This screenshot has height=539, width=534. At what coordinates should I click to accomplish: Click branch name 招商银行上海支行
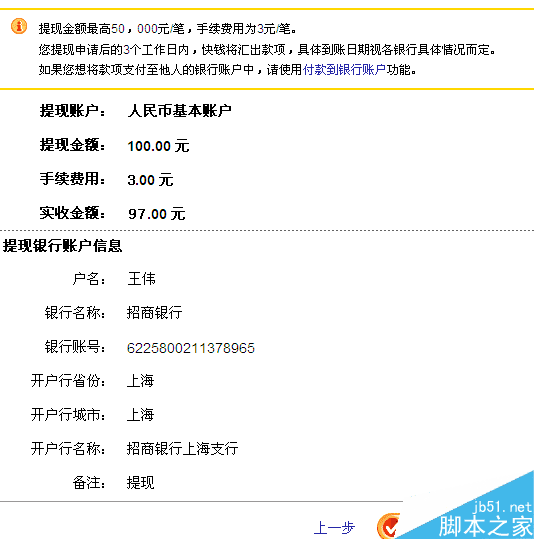(182, 449)
